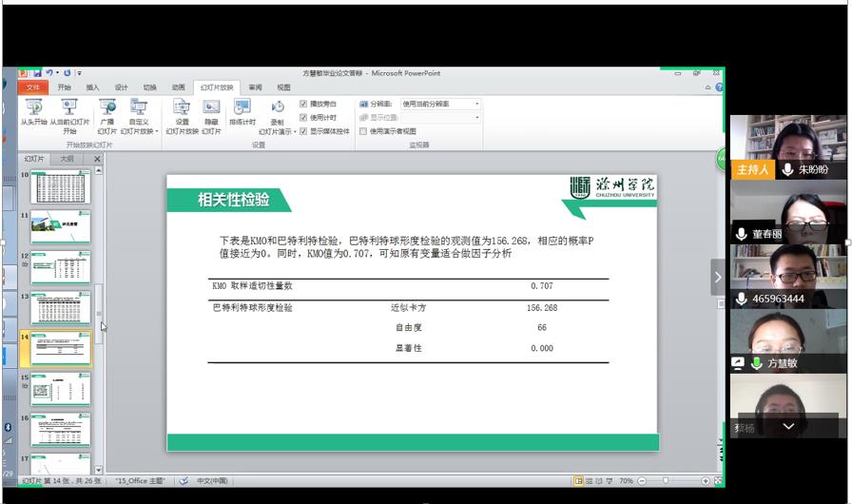Image resolution: width=852 pixels, height=504 pixels.
Task: Open the Animations (动画) ribbon tab
Action: [x=179, y=87]
